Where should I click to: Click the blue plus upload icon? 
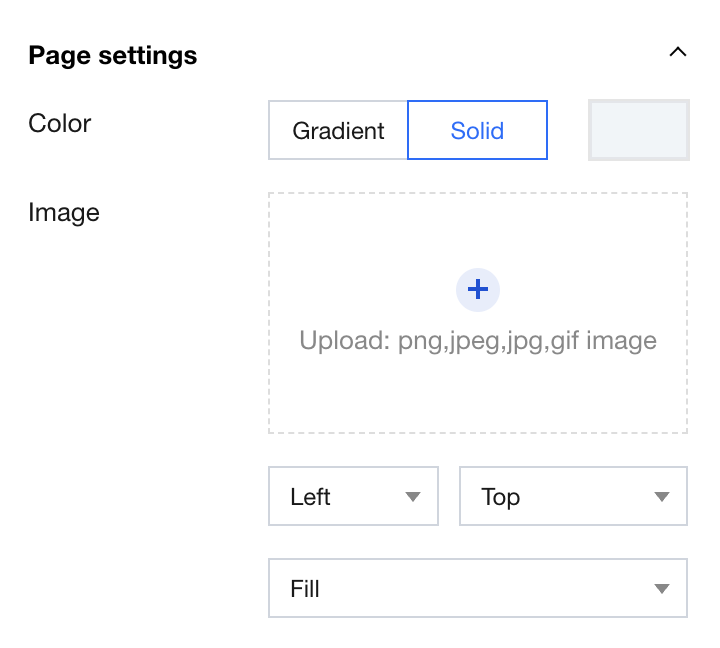click(478, 290)
